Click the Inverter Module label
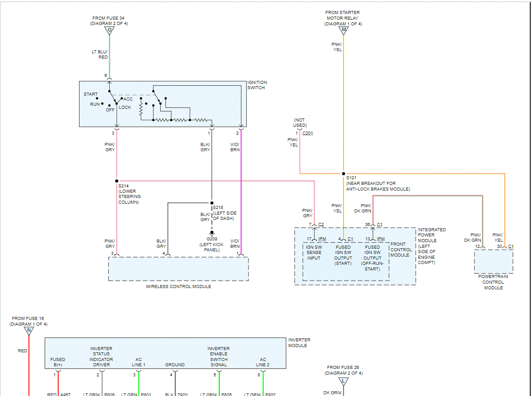The width and height of the screenshot is (532, 396). 299,343
